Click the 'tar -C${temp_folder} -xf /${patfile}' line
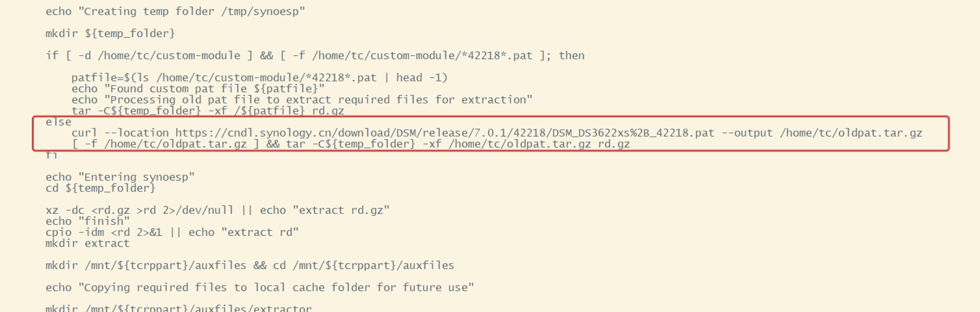The width and height of the screenshot is (980, 312). point(217,110)
